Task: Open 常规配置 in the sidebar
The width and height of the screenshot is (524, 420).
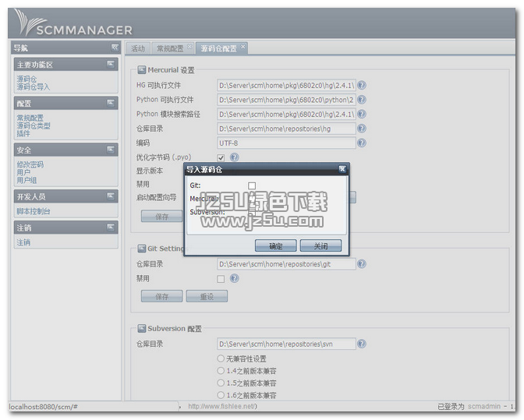Action: (30, 118)
